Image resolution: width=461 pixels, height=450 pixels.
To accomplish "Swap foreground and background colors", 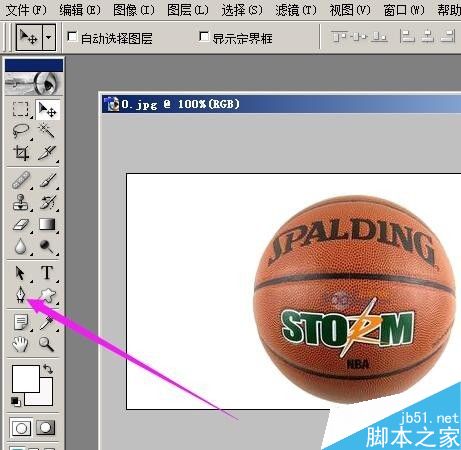I will pyautogui.click(x=48, y=369).
